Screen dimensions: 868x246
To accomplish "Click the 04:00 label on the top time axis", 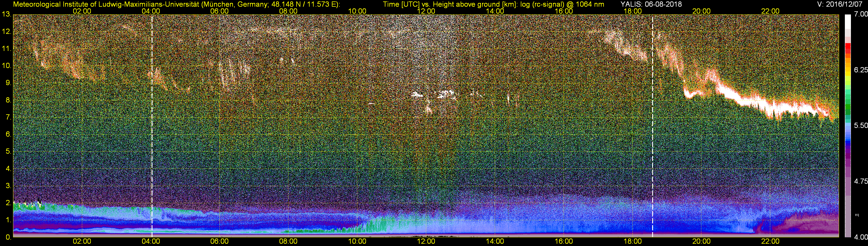I will coord(151,11).
